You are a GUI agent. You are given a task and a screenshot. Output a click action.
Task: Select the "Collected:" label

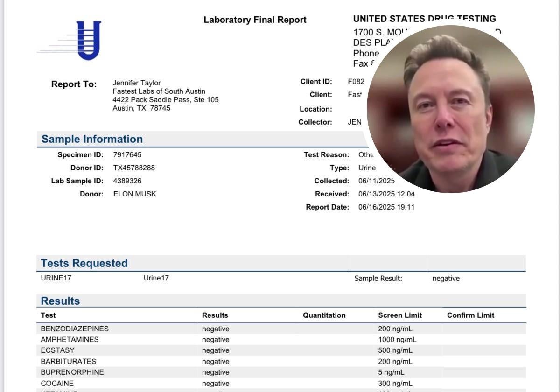click(x=332, y=181)
